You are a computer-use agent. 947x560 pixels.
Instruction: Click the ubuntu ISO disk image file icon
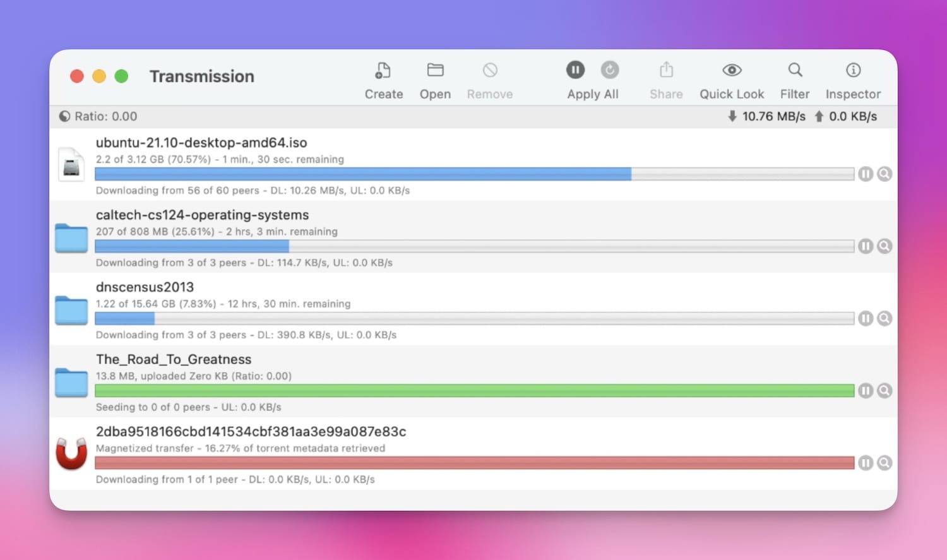tap(71, 164)
